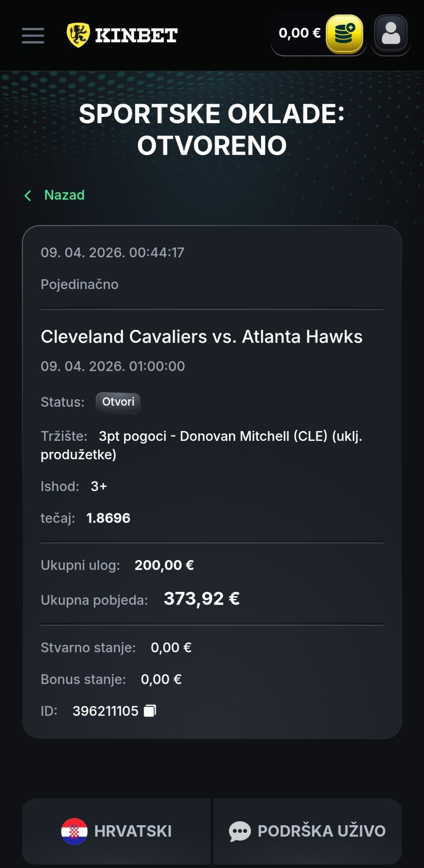Tap the yellow deposit coins icon

pos(344,34)
